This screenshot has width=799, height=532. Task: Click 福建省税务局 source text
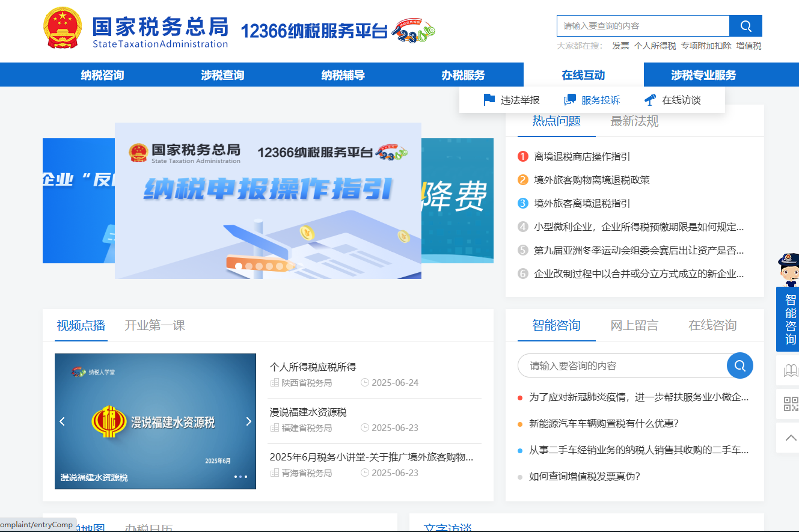coord(307,428)
